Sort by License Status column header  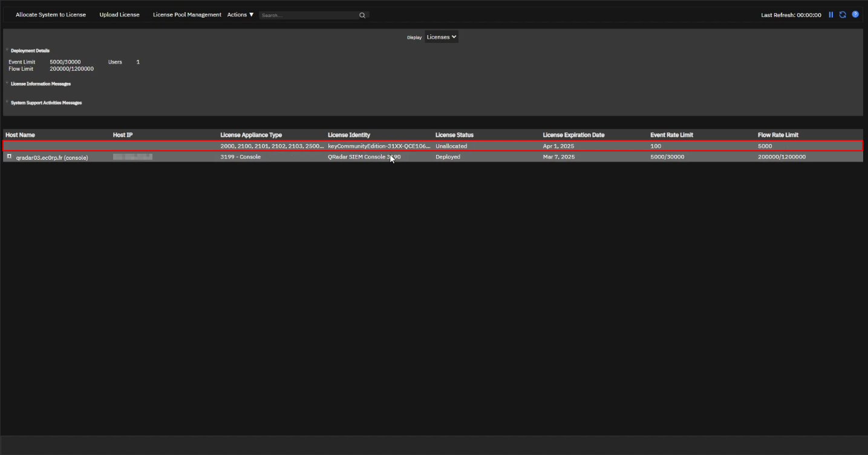[x=454, y=134]
